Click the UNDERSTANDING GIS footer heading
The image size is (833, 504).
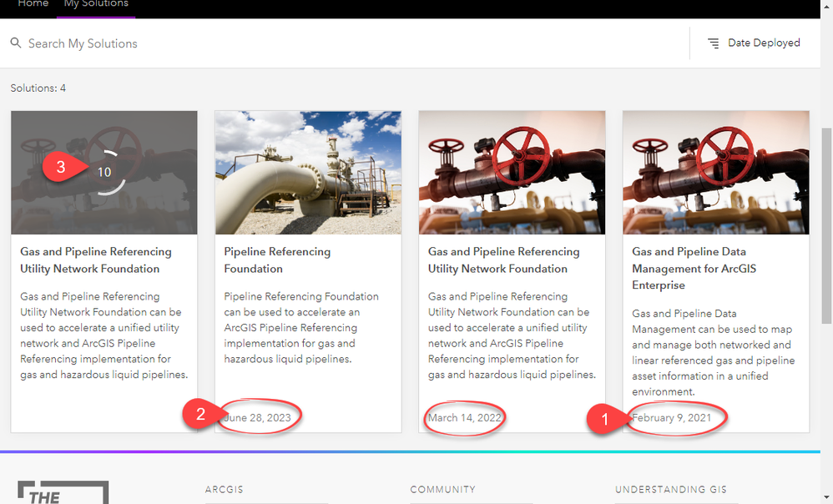(671, 489)
